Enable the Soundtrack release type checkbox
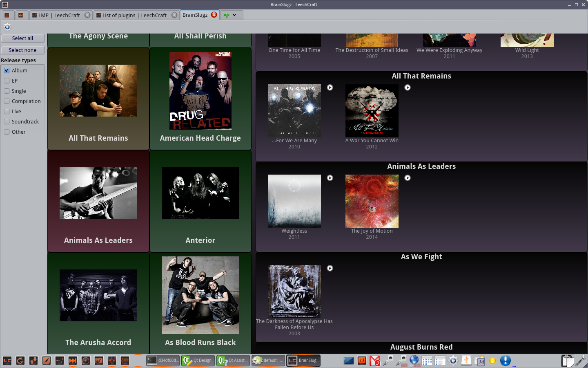This screenshot has width=588, height=368. 7,121
